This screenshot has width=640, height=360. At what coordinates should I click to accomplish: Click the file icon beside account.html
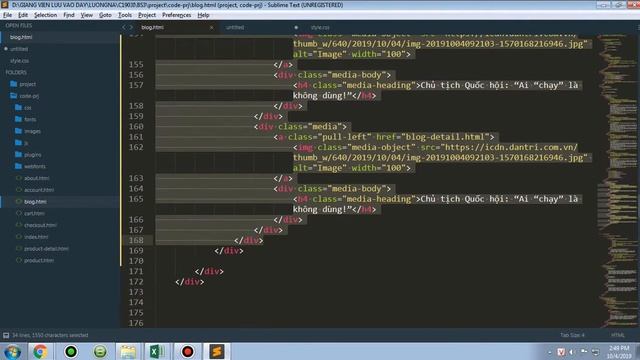[x=19, y=190]
